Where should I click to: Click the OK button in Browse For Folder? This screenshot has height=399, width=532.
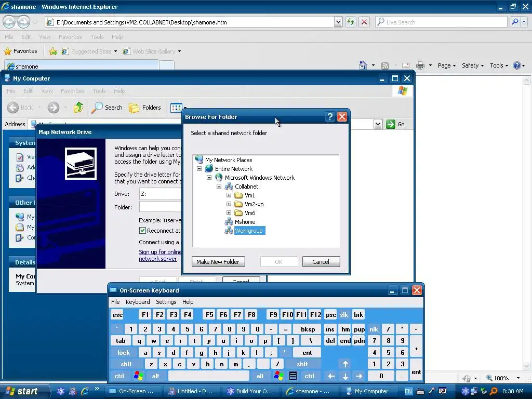(278, 262)
